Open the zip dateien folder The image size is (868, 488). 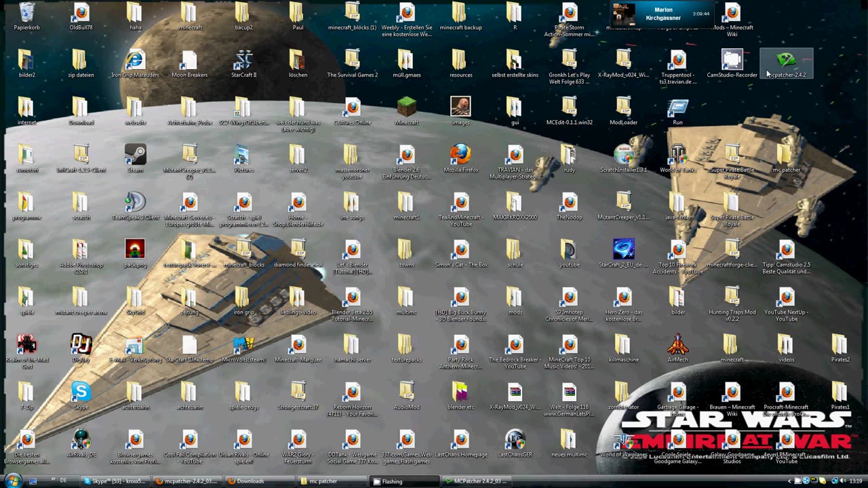click(81, 64)
